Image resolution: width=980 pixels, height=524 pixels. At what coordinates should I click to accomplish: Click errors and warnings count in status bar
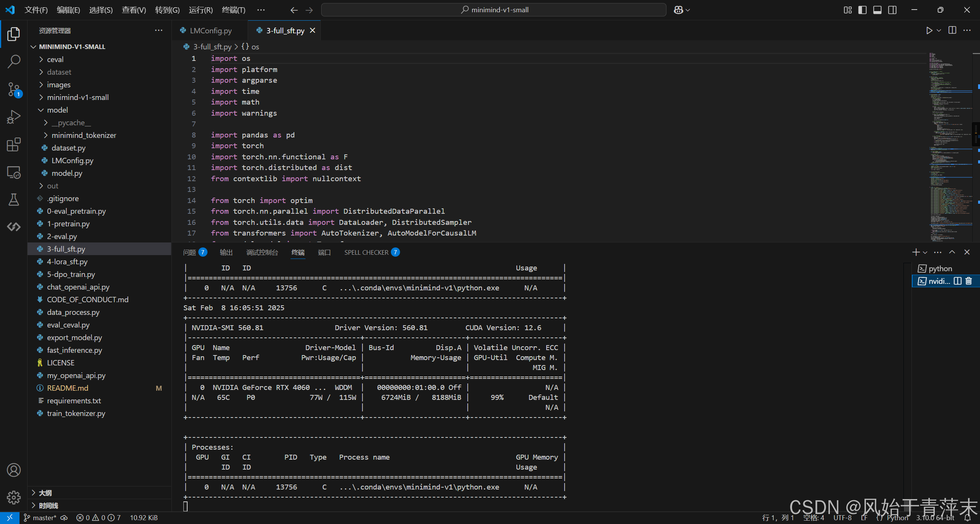point(98,518)
